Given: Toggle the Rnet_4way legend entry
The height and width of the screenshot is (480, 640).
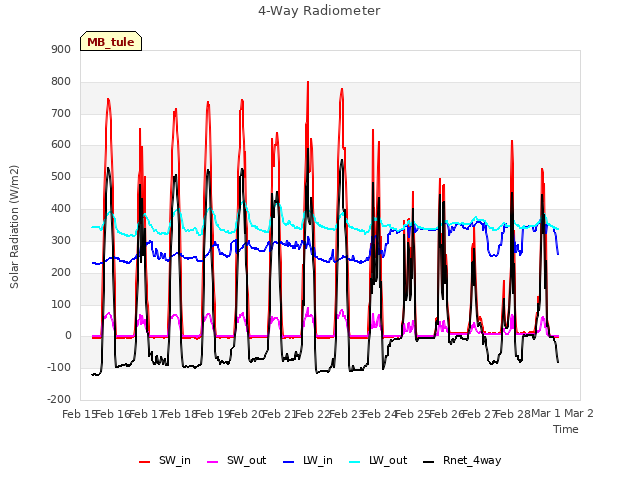Looking at the screenshot, I should point(462,461).
